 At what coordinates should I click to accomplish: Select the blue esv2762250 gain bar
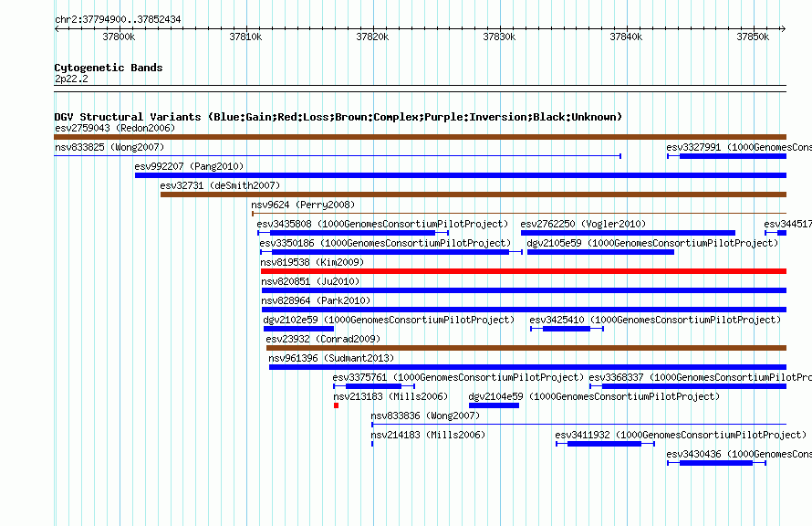(629, 233)
